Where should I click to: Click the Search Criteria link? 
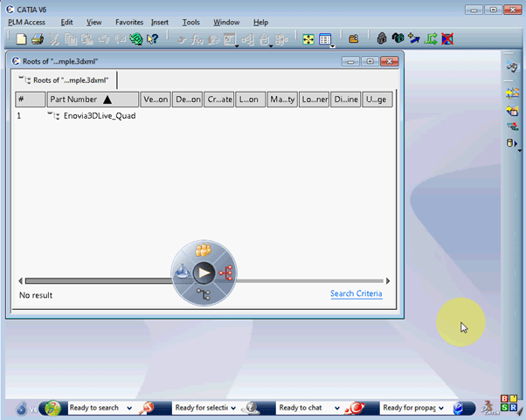point(356,293)
